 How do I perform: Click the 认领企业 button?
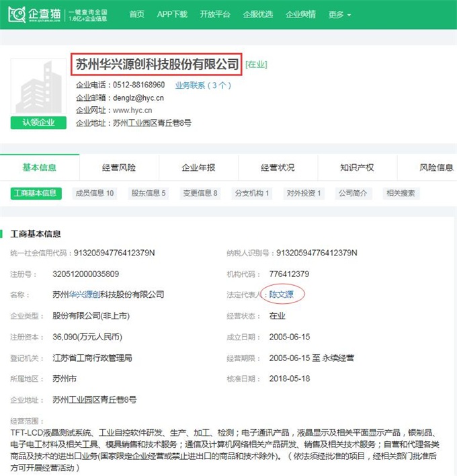tap(38, 122)
